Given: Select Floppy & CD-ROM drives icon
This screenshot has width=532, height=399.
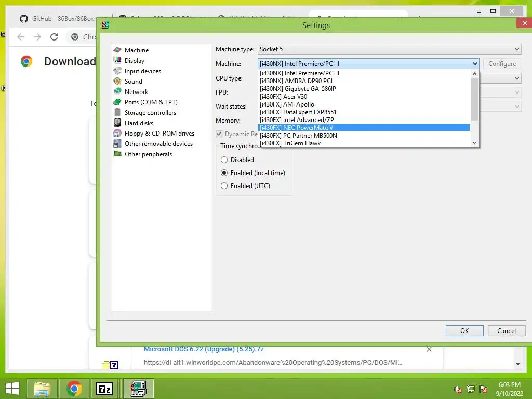Looking at the screenshot, I should [x=117, y=134].
